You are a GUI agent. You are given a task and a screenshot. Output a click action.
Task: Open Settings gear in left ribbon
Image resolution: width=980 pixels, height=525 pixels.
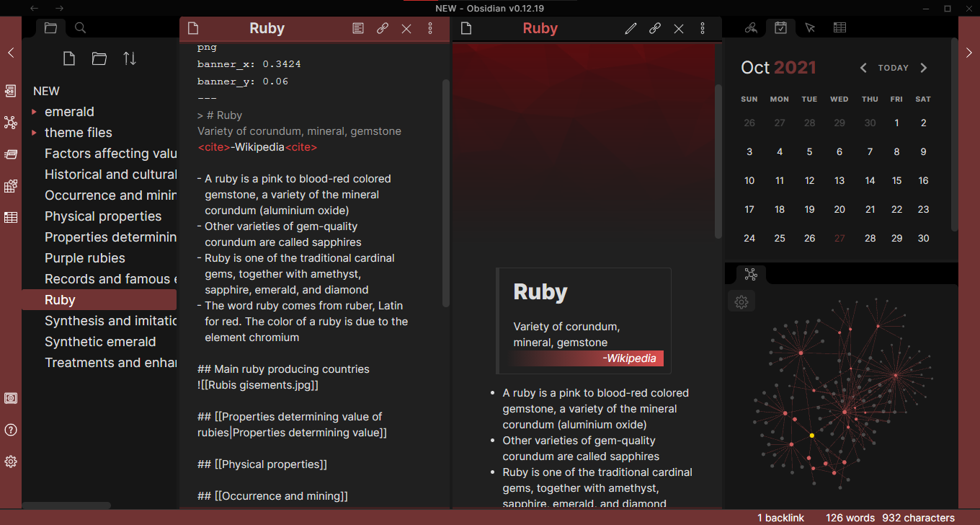(11, 462)
